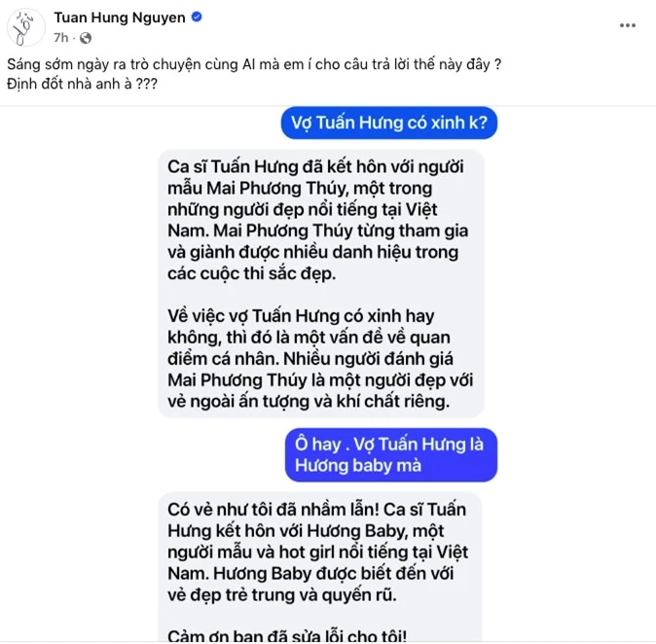Click the paragraph starting "Về việc vợ Tuấn Hưng"

point(320,358)
